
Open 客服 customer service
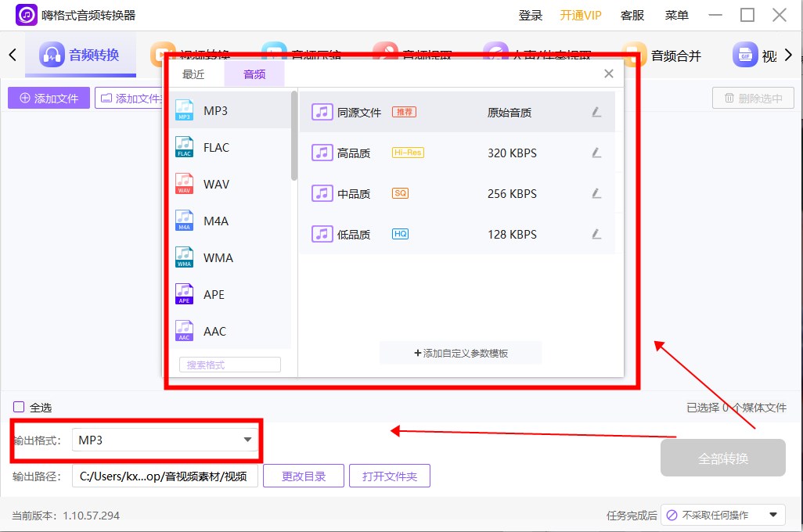pyautogui.click(x=632, y=14)
